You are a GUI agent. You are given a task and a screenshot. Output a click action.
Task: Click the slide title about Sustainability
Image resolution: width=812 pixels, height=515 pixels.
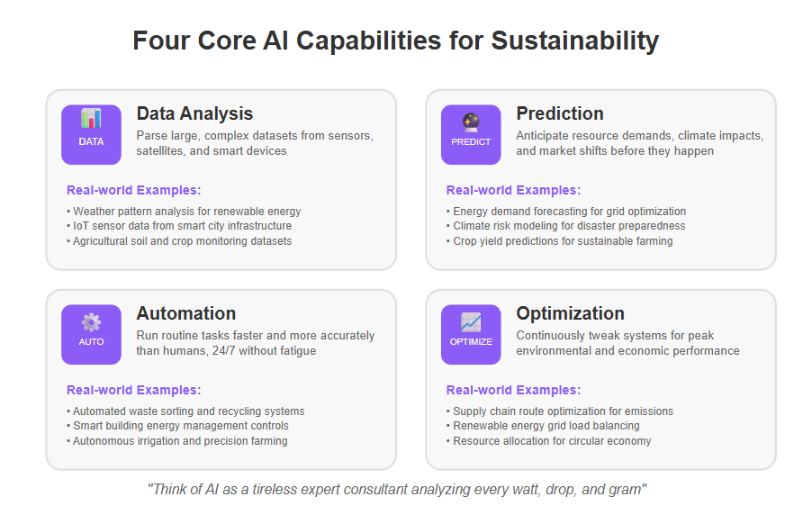click(395, 41)
